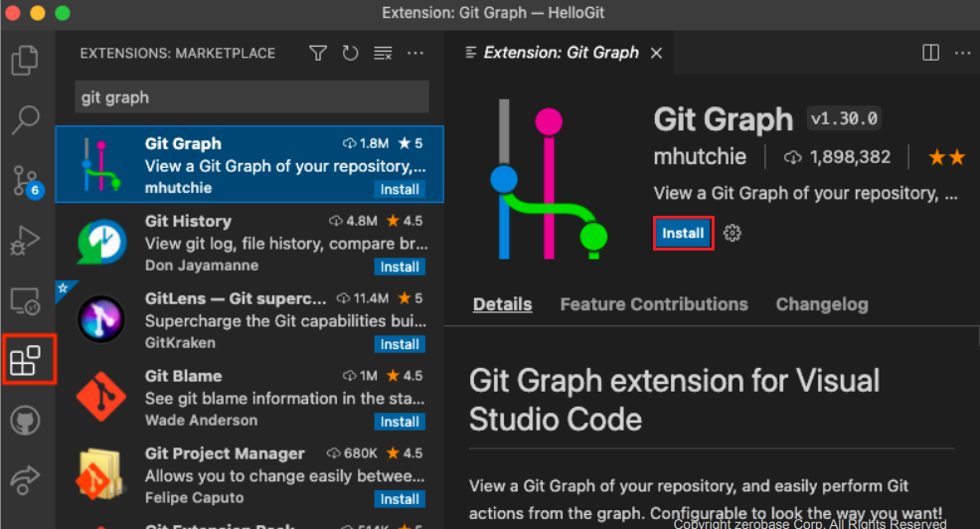Select the Git History list entry
Image resolution: width=980 pixels, height=529 pixels.
click(249, 242)
